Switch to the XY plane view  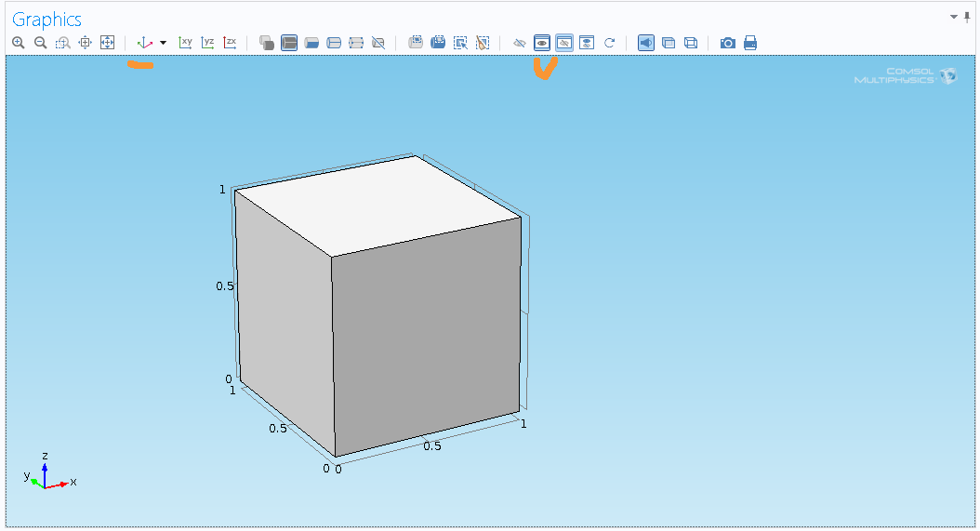click(x=185, y=43)
